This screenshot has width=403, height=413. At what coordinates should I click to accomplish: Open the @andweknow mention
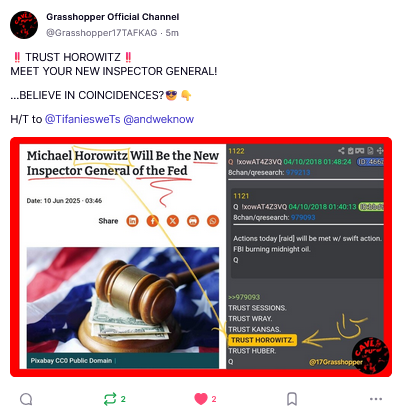click(159, 119)
